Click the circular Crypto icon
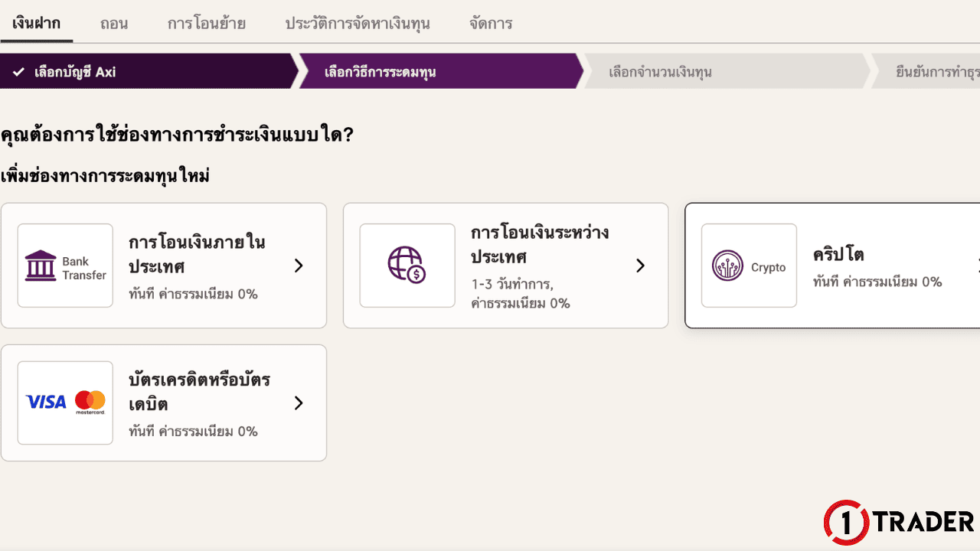This screenshot has height=551, width=980. tap(726, 266)
